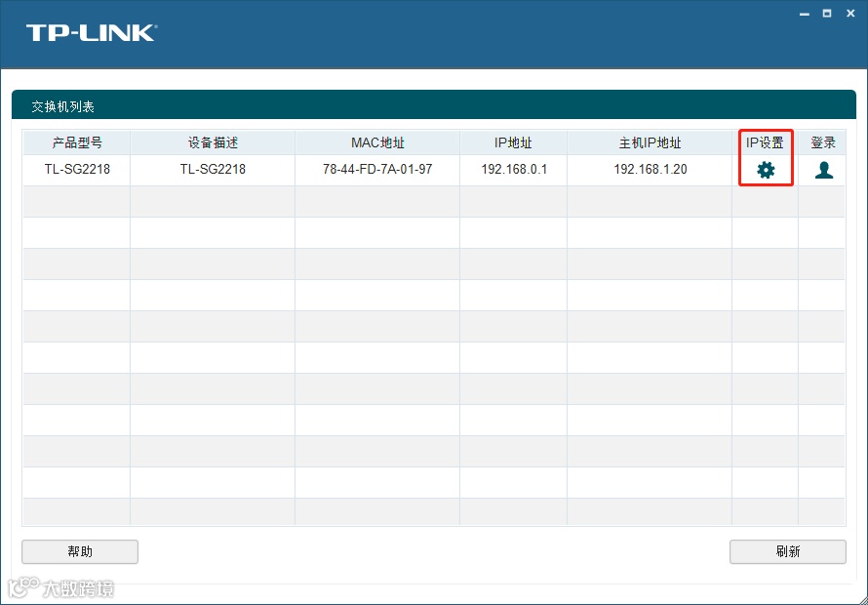
Task: Minimize the TP-LINK window
Action: click(x=805, y=14)
